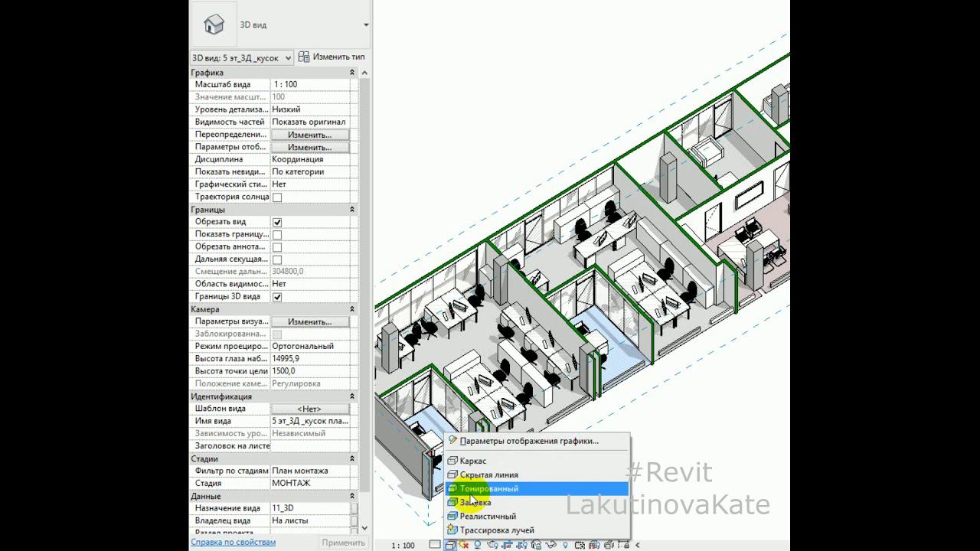The width and height of the screenshot is (980, 551).
Task: Click the Фильтр по стадиям value План монтажа
Action: [x=309, y=471]
